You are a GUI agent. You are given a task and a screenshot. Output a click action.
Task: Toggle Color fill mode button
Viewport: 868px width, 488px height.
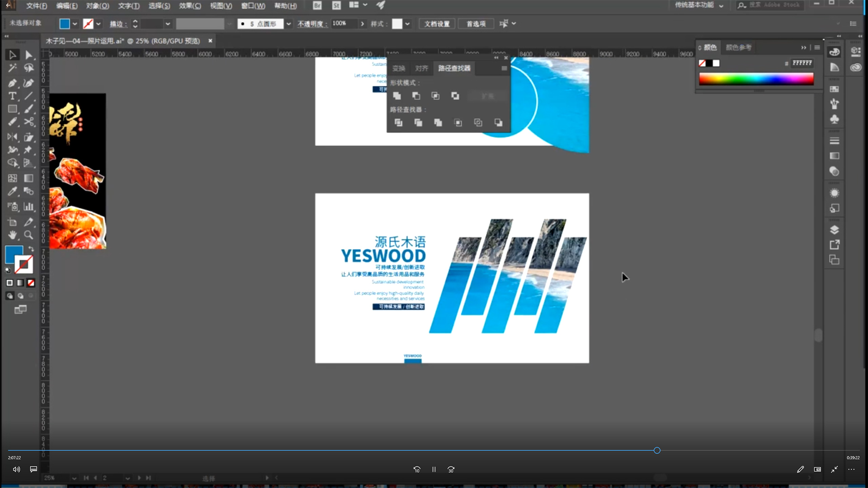9,283
